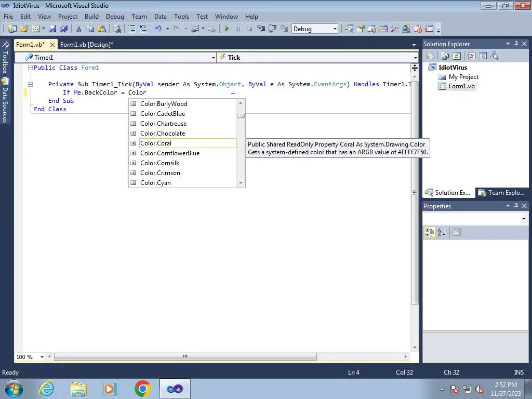
Task: Click the Save All toolbar icon
Action: (x=64, y=29)
